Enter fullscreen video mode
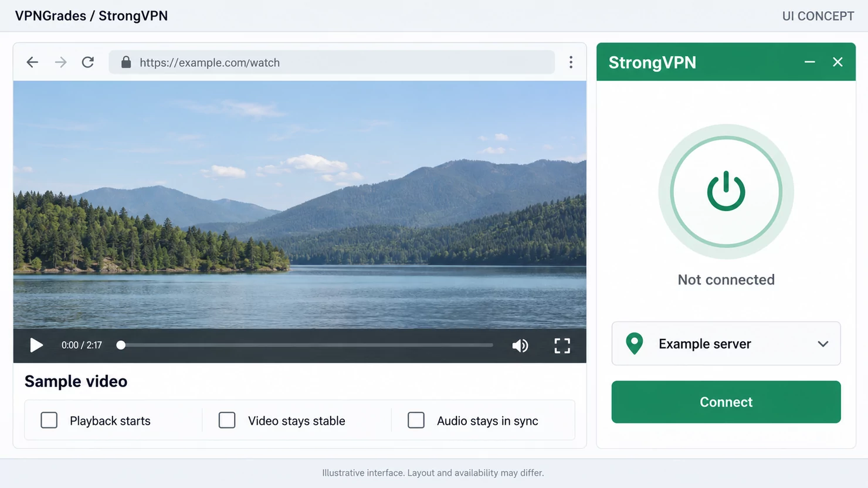868x488 pixels. click(x=562, y=345)
